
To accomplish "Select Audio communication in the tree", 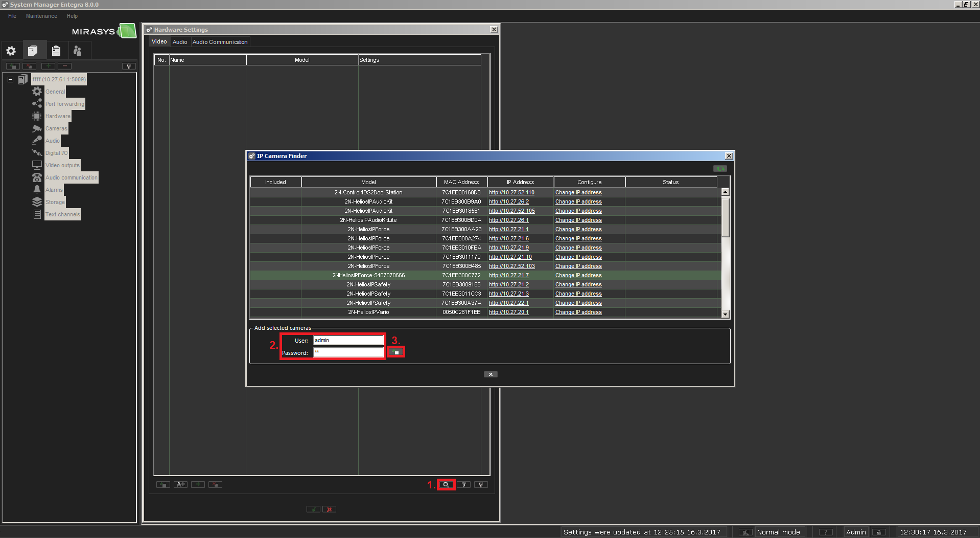I will tap(71, 177).
